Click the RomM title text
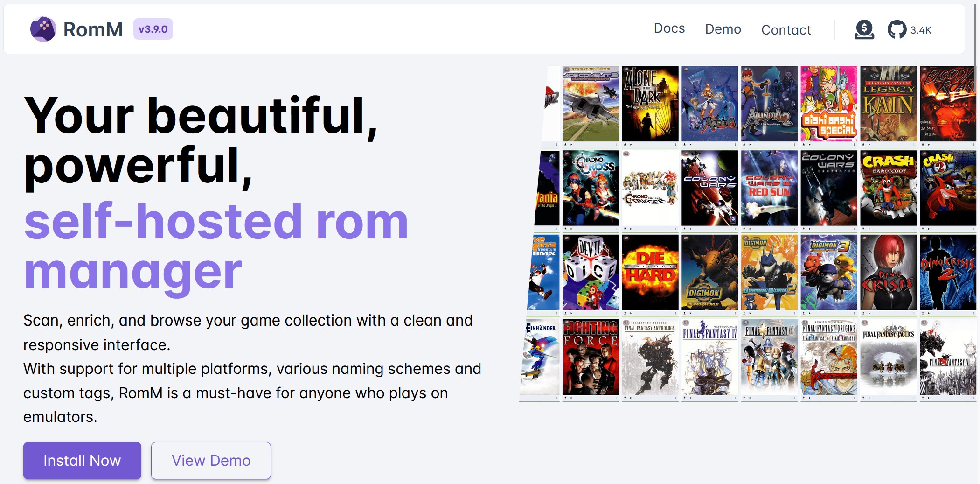 pos(93,29)
